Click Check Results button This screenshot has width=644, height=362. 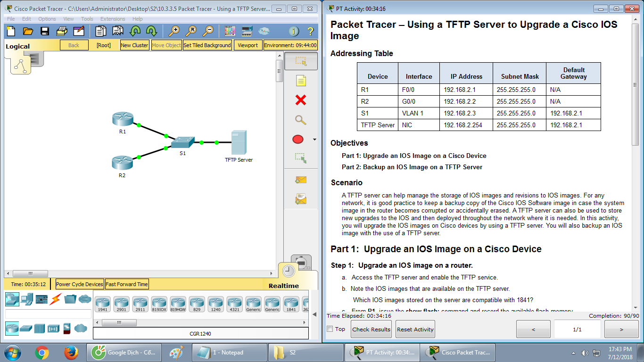[371, 329]
